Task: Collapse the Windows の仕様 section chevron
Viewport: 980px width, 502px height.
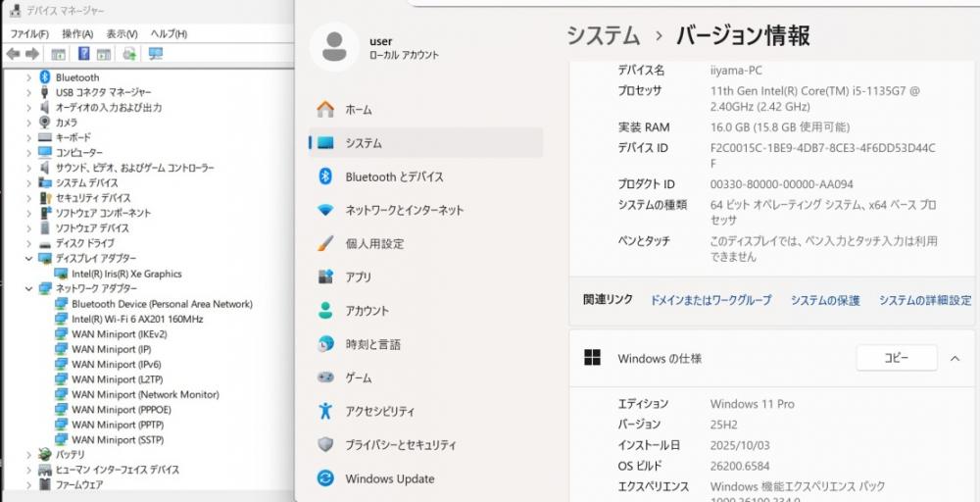Action: click(x=955, y=359)
